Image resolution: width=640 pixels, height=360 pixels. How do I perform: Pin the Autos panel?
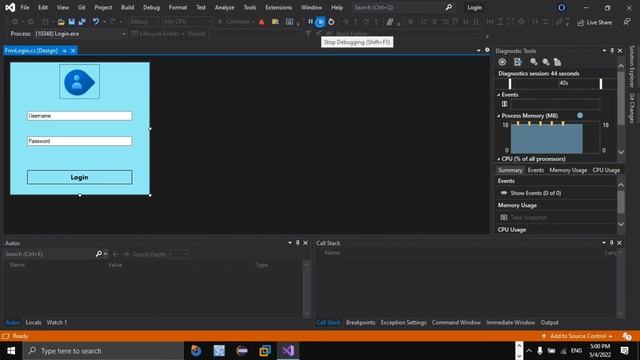tap(298, 243)
